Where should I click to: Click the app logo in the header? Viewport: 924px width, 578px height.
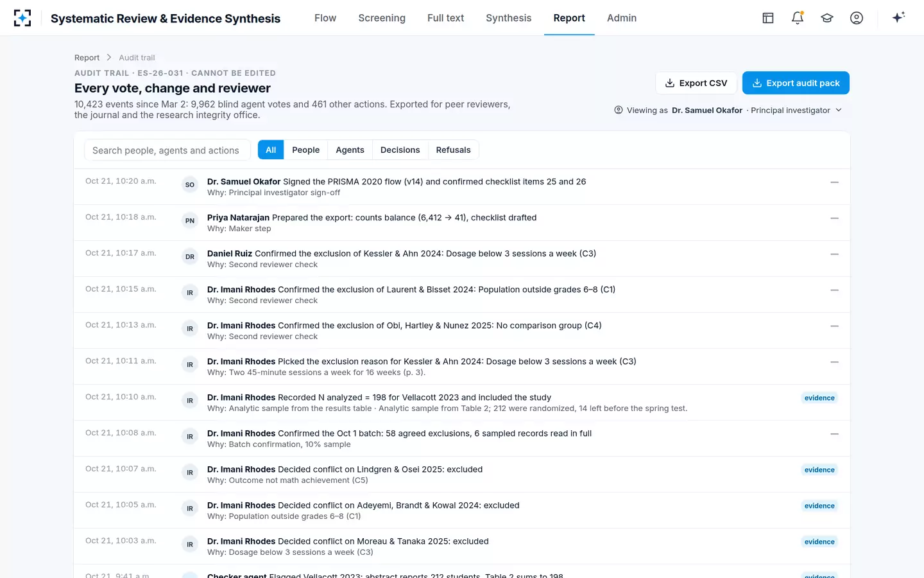pyautogui.click(x=22, y=18)
